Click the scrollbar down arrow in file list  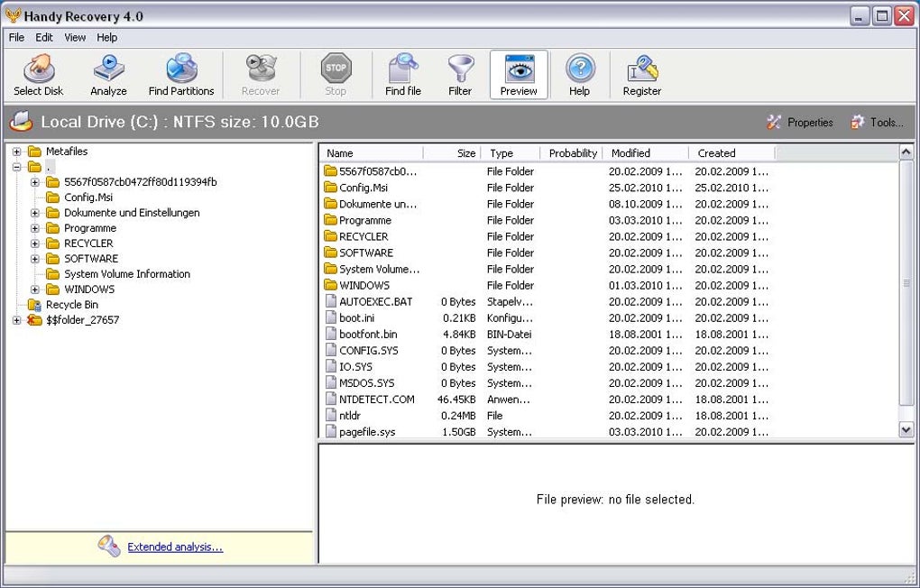tap(906, 430)
